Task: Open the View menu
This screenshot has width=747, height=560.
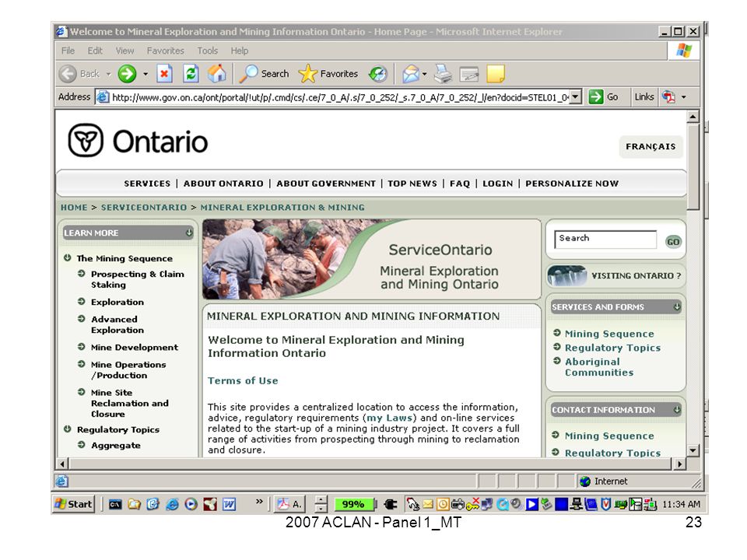Action: click(124, 51)
